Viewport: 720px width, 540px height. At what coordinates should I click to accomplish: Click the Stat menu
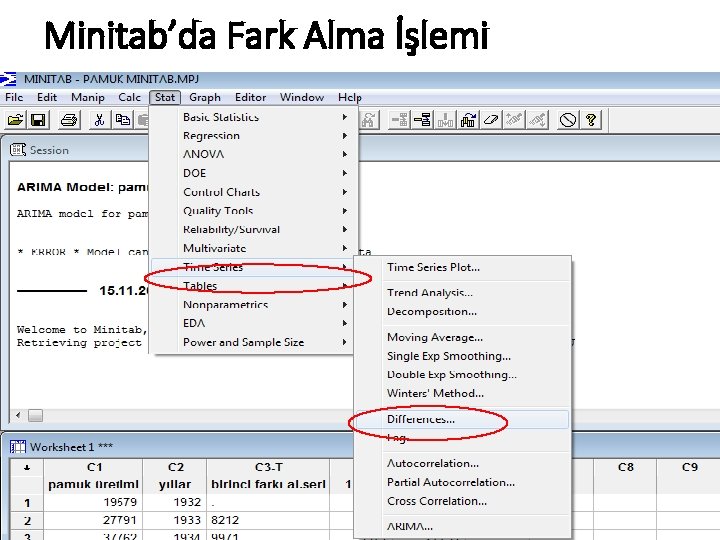pos(165,97)
